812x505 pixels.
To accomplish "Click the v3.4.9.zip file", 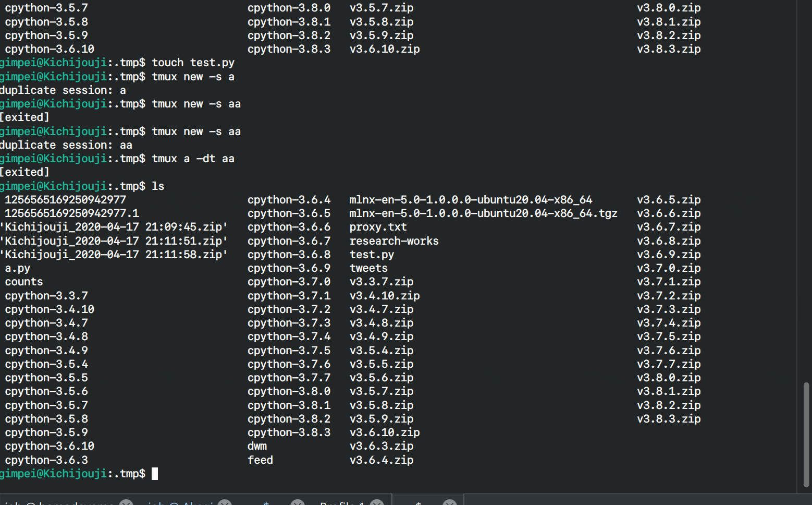I will (x=382, y=336).
